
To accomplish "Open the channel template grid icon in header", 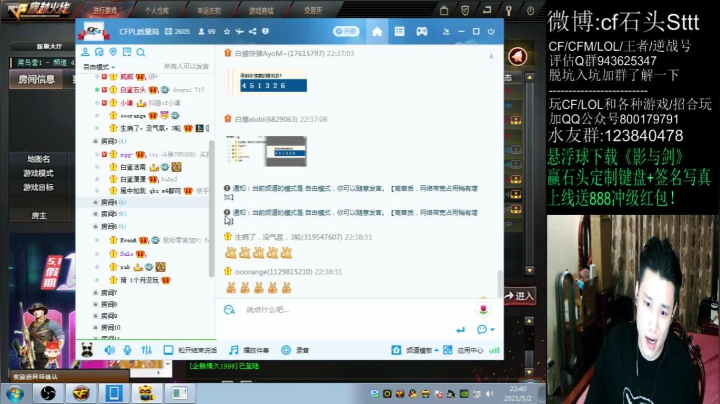I will click(399, 31).
